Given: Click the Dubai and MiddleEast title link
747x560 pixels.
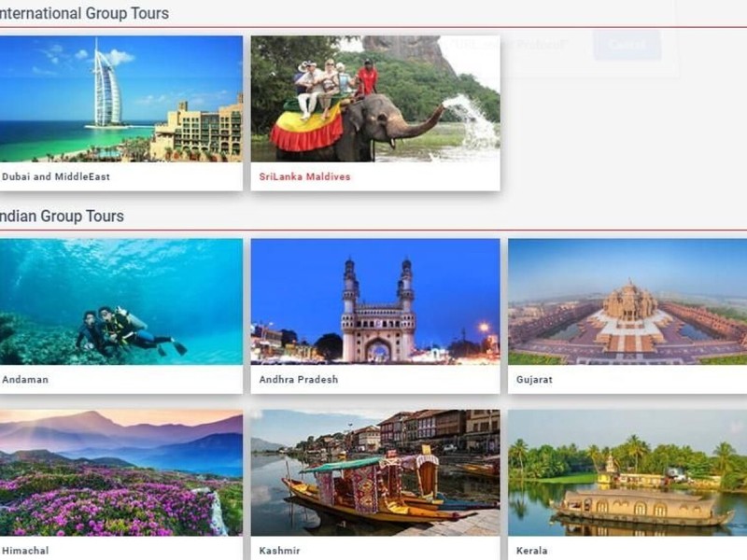Looking at the screenshot, I should pyautogui.click(x=56, y=176).
